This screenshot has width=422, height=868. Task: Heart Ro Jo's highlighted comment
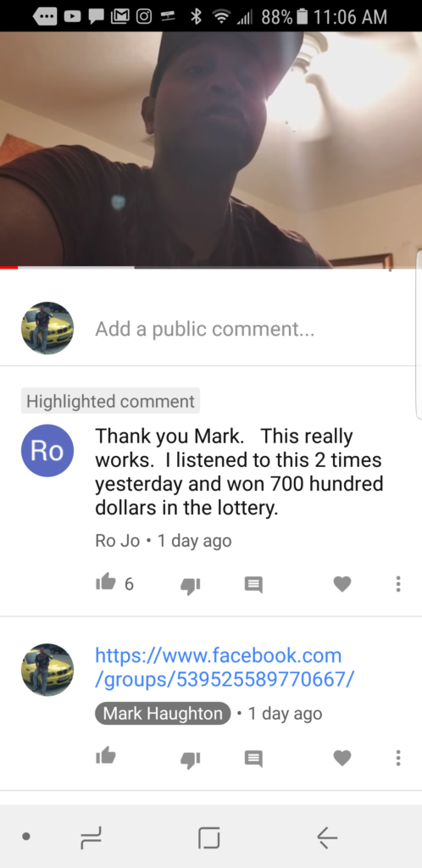click(x=341, y=583)
